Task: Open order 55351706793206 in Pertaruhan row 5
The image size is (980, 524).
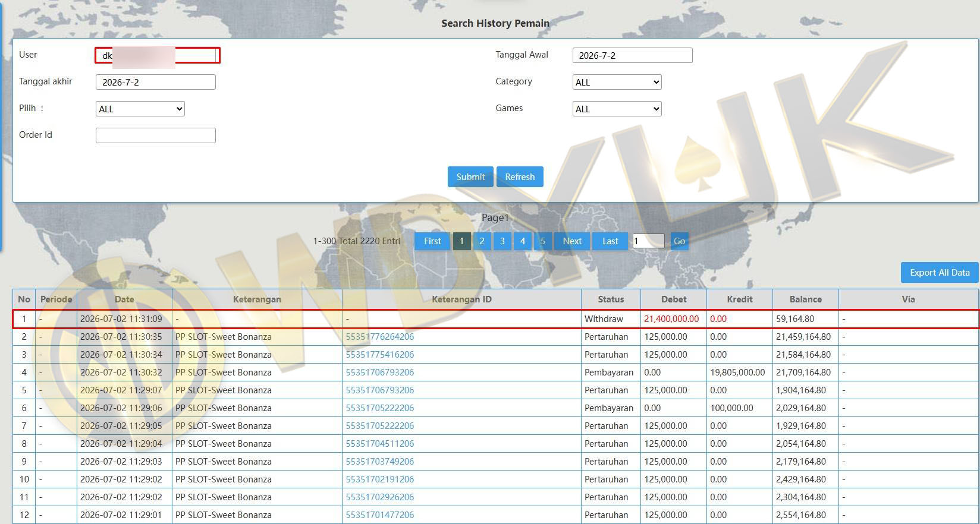Action: 379,390
